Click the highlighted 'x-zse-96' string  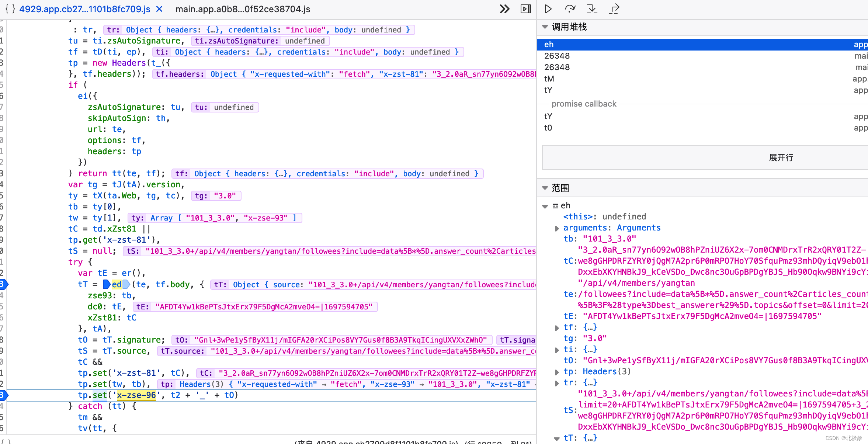click(136, 395)
